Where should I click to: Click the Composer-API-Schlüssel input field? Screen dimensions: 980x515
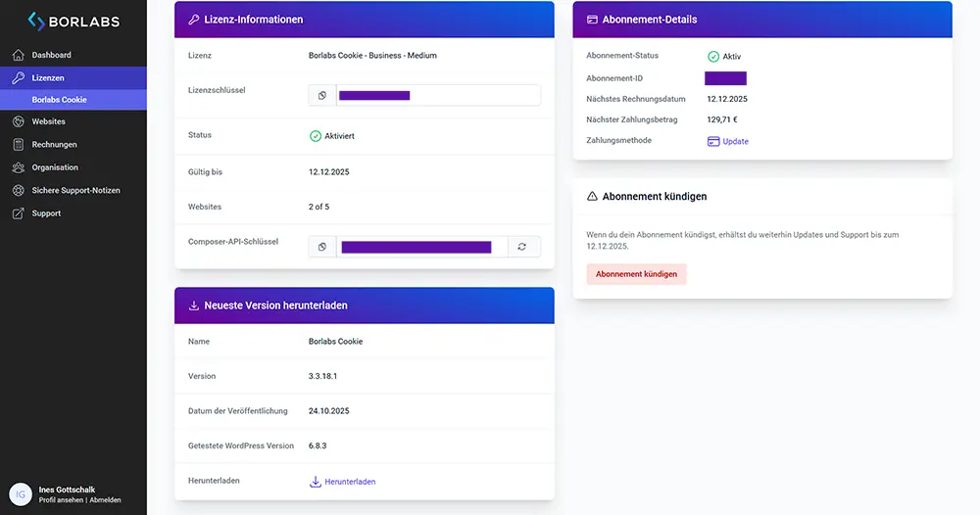pyautogui.click(x=421, y=247)
